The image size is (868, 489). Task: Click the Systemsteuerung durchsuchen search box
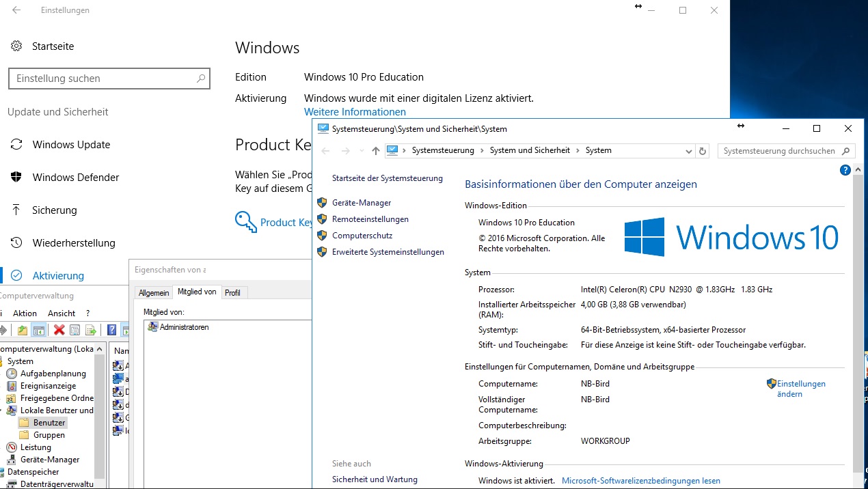point(787,151)
